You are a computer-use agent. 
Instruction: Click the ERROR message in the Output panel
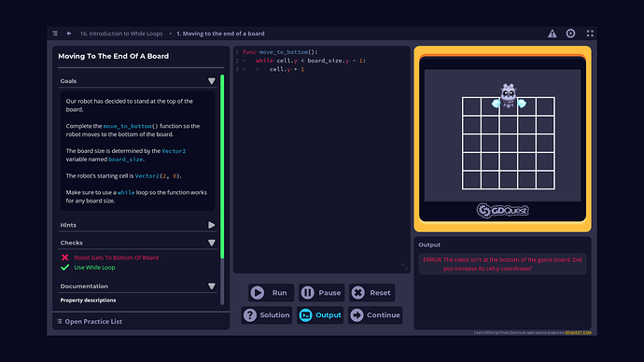tap(502, 264)
